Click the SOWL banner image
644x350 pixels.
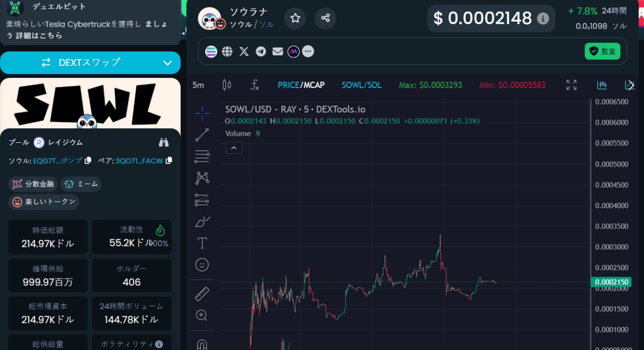point(90,104)
